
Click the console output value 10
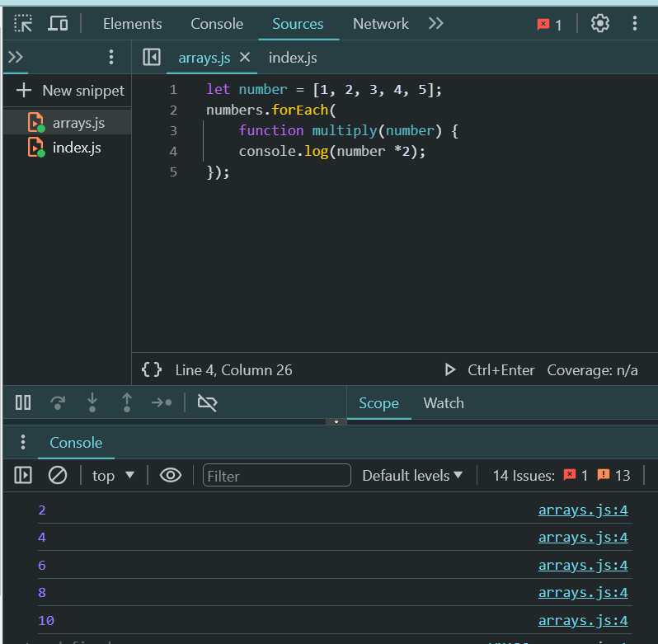coord(46,621)
